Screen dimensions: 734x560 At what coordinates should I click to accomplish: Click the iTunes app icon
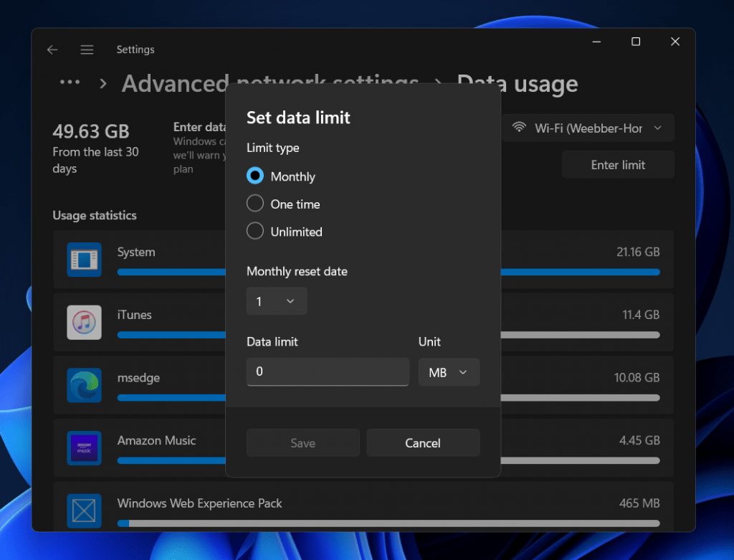84,323
